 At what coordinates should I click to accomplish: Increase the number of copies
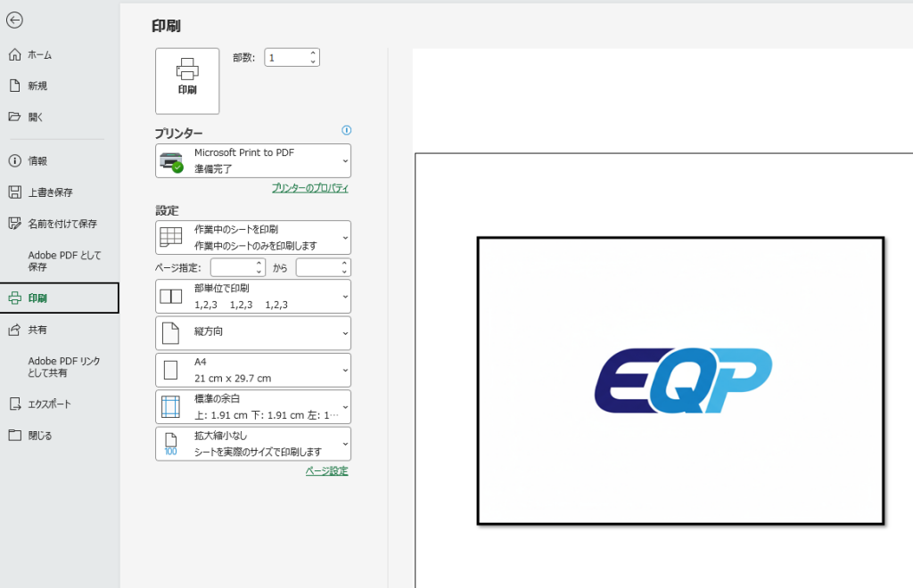pyautogui.click(x=313, y=53)
